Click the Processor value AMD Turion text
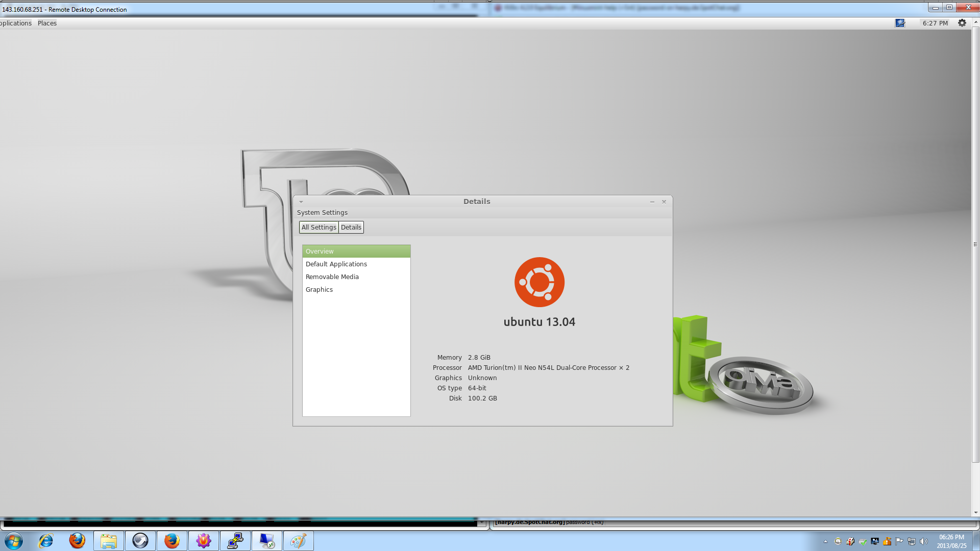Viewport: 980px width, 551px height. (x=549, y=368)
